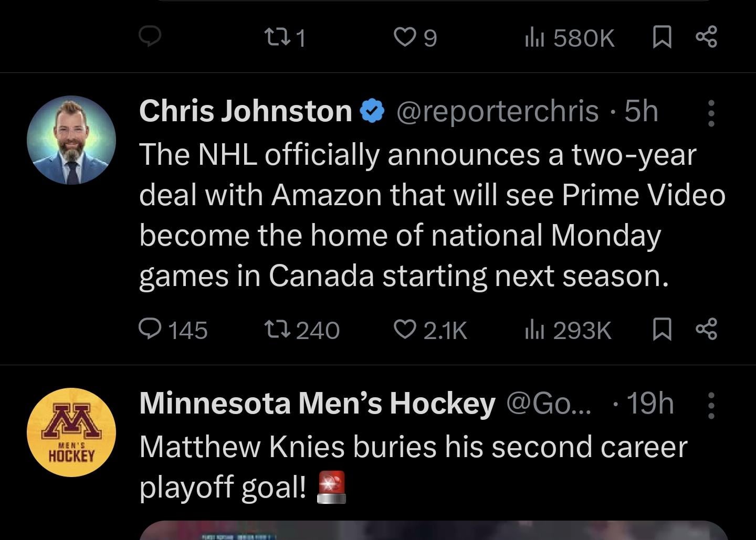This screenshot has height=540, width=756.
Task: Retweet the top post with 1 retweet
Action: pos(284,37)
